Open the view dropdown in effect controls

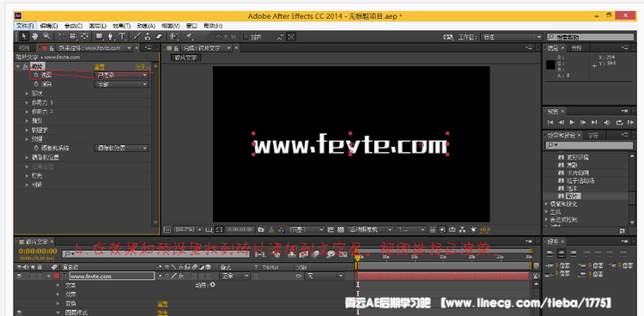click(121, 76)
